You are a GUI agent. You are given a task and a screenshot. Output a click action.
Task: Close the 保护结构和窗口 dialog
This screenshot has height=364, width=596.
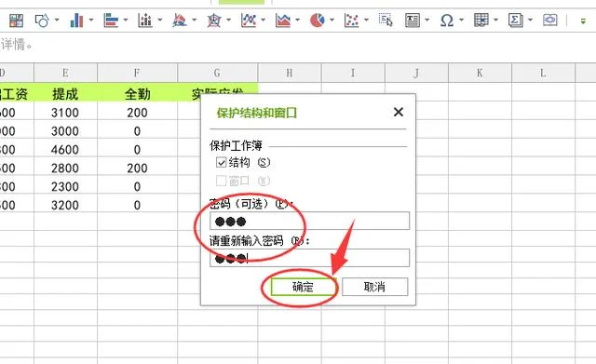[x=399, y=112]
